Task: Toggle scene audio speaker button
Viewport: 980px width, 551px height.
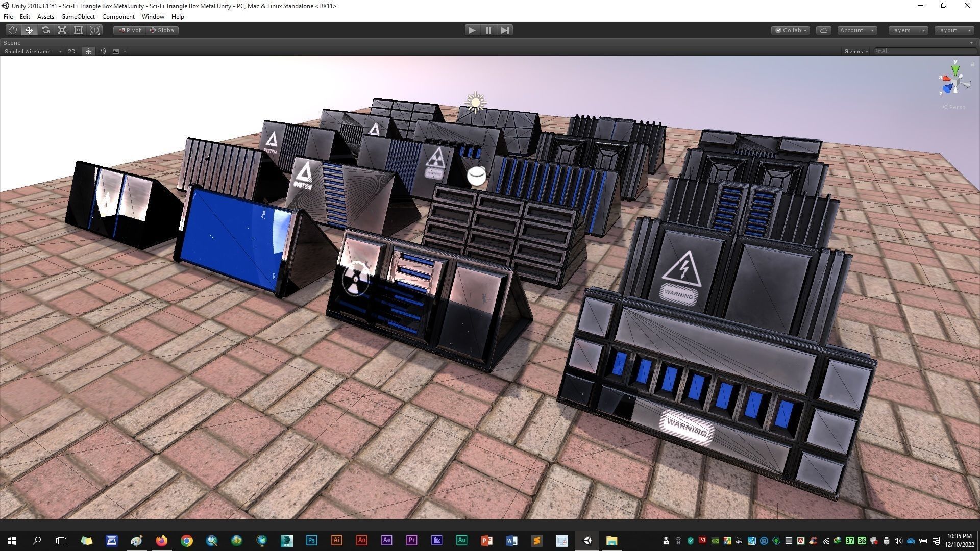Action: click(x=102, y=51)
